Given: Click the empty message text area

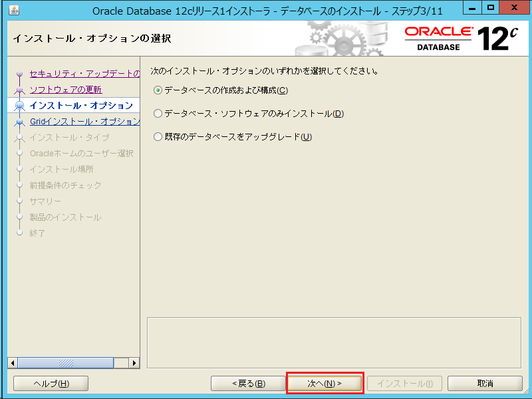Looking at the screenshot, I should (x=334, y=342).
